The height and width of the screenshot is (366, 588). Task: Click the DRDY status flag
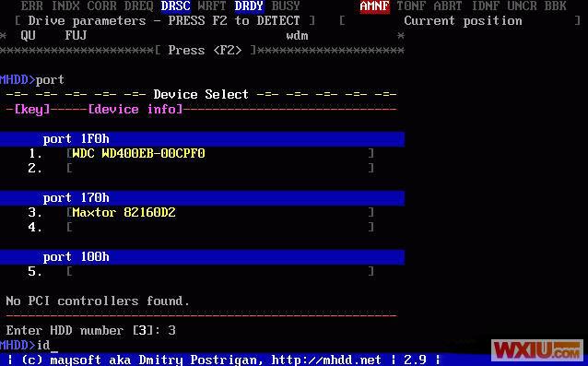250,6
